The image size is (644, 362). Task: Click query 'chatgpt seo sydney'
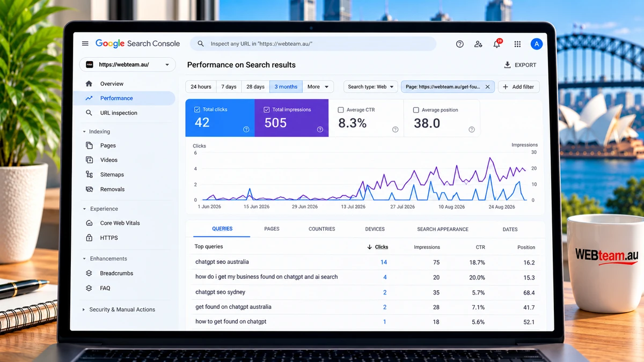pyautogui.click(x=220, y=292)
